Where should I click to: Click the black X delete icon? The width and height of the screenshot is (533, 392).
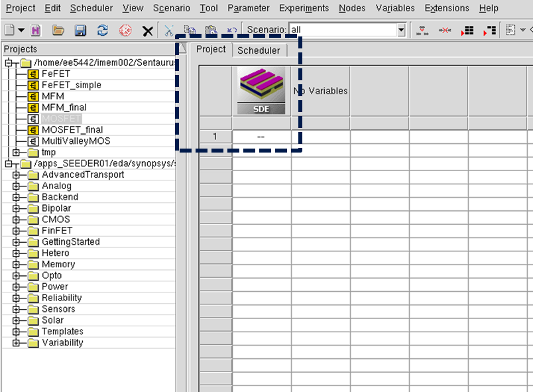click(x=147, y=31)
